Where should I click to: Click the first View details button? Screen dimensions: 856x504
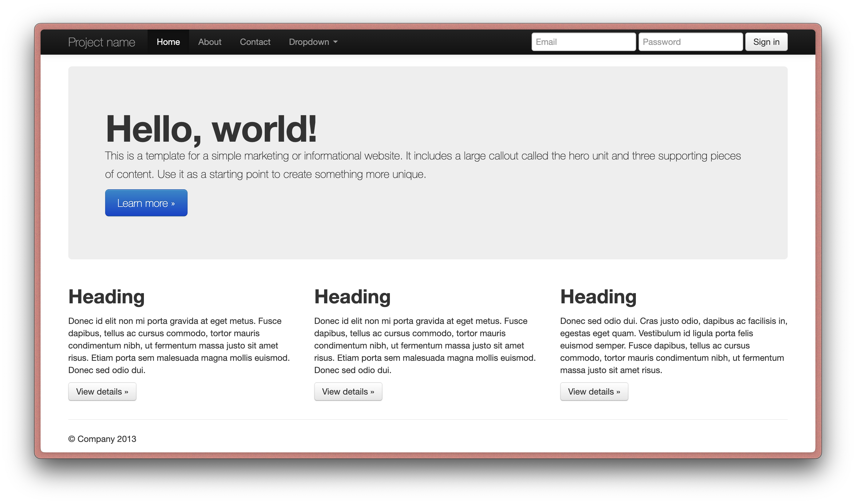[101, 391]
